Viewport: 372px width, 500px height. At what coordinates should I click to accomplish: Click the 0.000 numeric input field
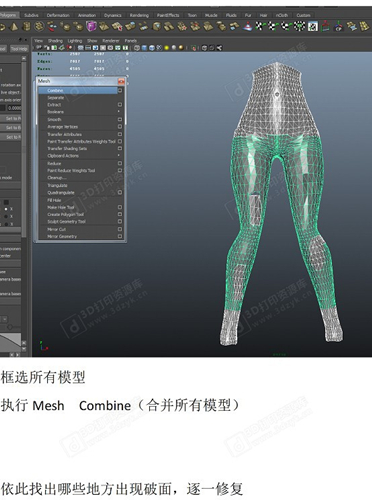coord(14,108)
